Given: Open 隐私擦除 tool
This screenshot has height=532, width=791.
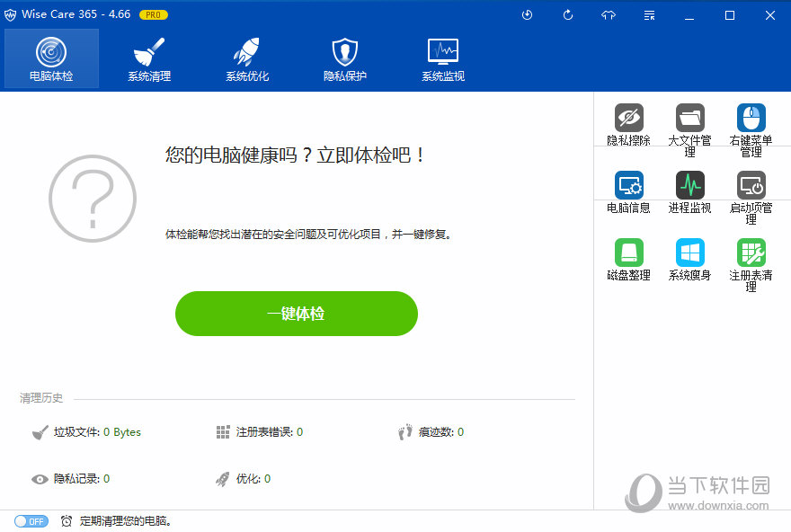Looking at the screenshot, I should click(x=628, y=125).
